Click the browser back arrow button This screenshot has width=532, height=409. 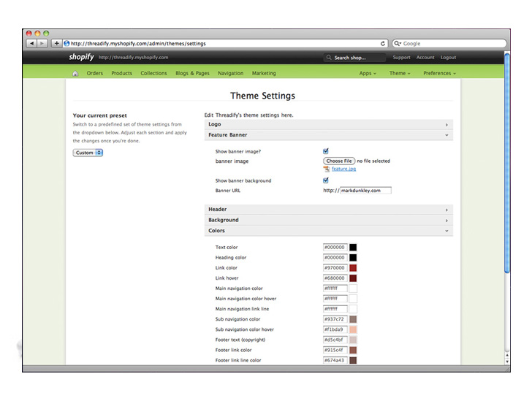coord(31,44)
